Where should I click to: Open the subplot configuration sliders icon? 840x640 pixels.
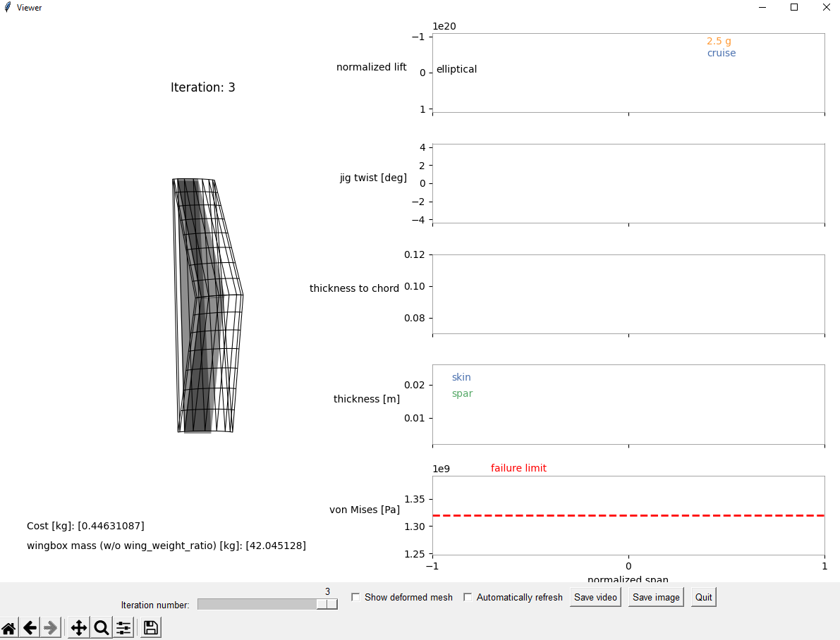click(x=123, y=627)
